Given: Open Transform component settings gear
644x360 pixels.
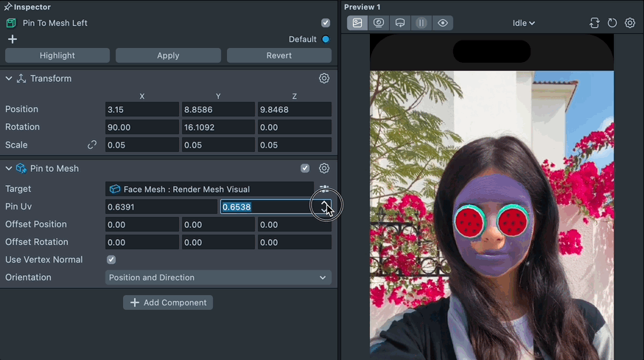Looking at the screenshot, I should pyautogui.click(x=324, y=78).
